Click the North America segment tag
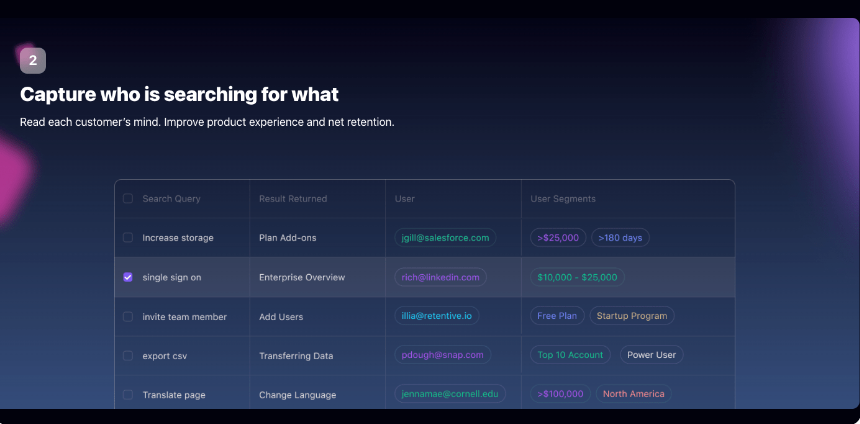The image size is (860, 424). pos(633,394)
